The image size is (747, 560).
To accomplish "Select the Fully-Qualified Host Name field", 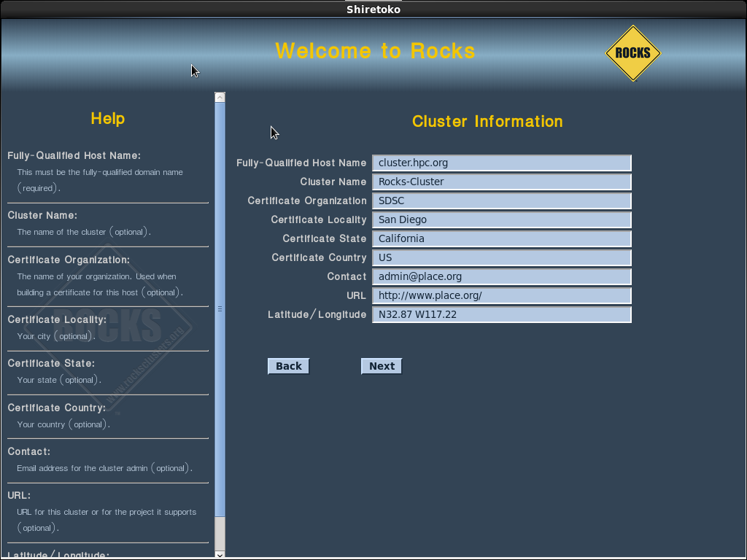I will point(501,163).
